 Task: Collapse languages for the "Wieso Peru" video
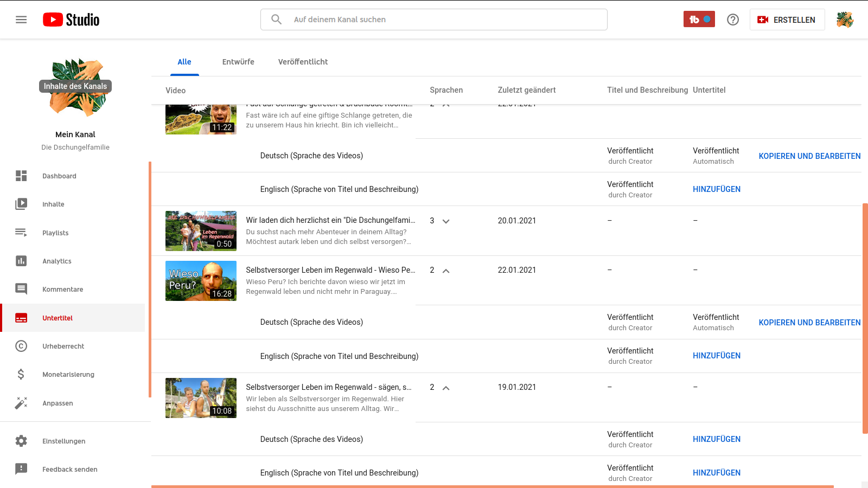[x=446, y=271]
